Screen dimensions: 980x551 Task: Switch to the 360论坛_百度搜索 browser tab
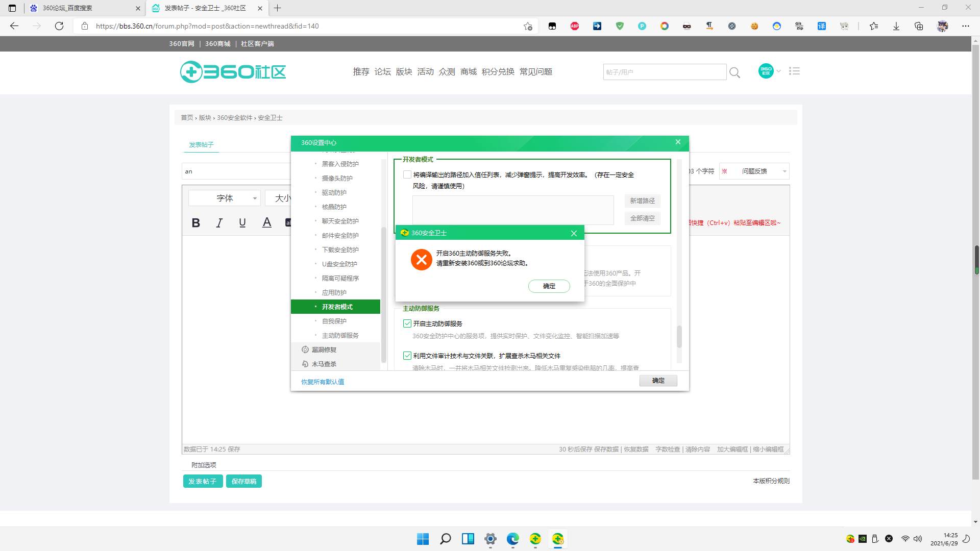pos(84,8)
